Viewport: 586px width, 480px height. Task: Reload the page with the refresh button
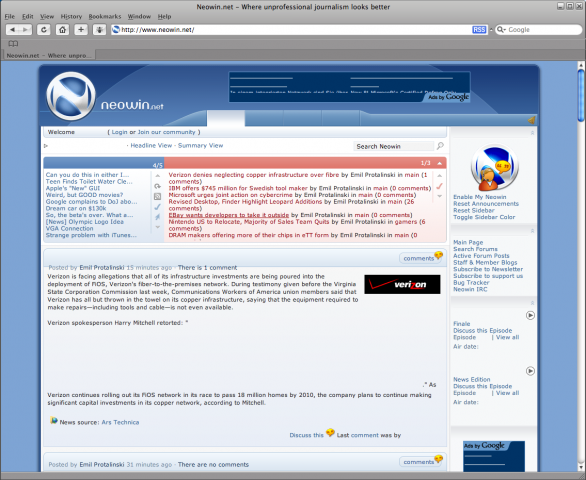click(x=44, y=30)
